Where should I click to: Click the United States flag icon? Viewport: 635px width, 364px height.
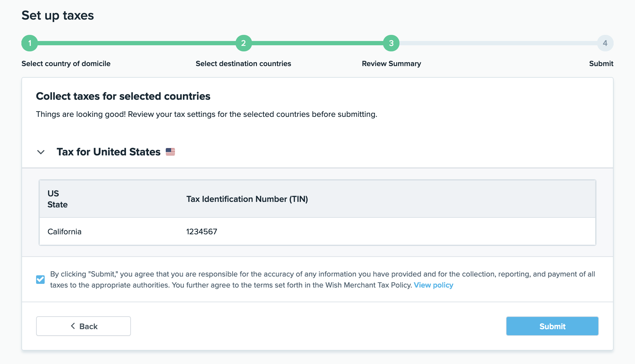click(170, 152)
